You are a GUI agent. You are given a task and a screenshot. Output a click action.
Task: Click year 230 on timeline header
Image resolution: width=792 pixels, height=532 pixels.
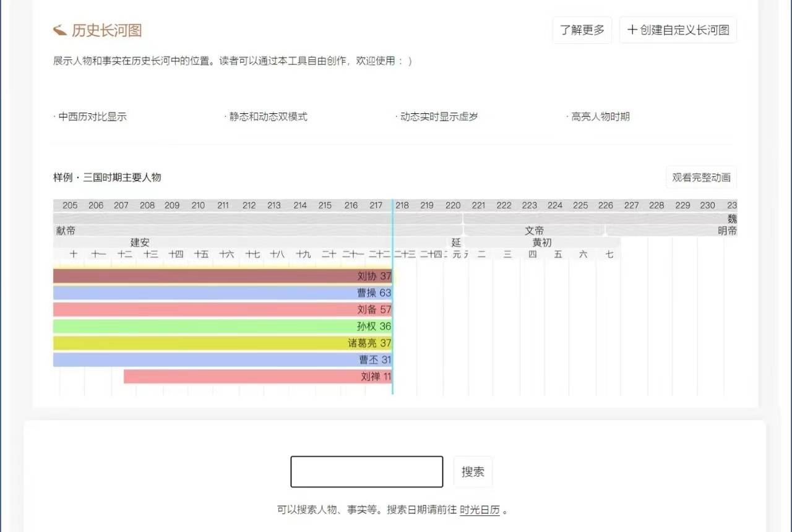707,205
